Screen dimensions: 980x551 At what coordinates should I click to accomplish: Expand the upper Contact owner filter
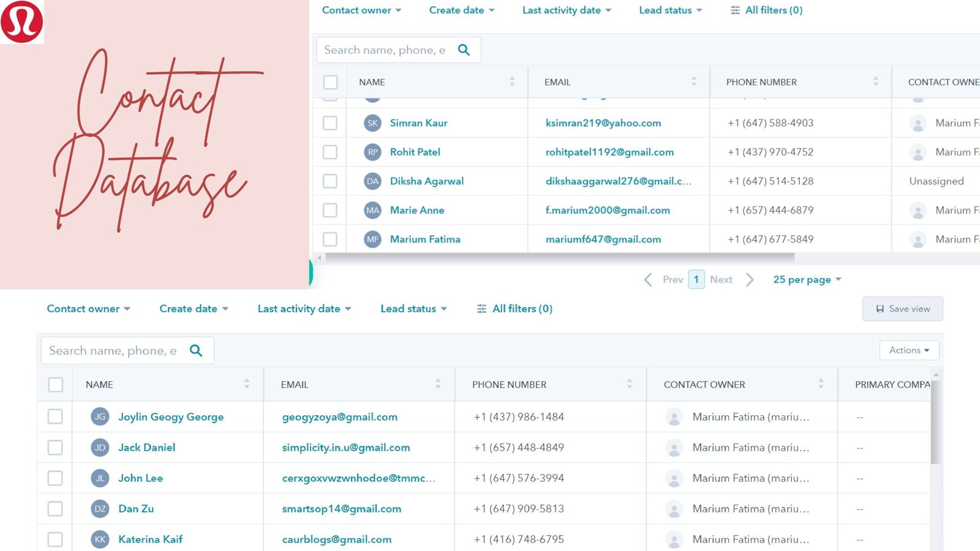(x=361, y=10)
